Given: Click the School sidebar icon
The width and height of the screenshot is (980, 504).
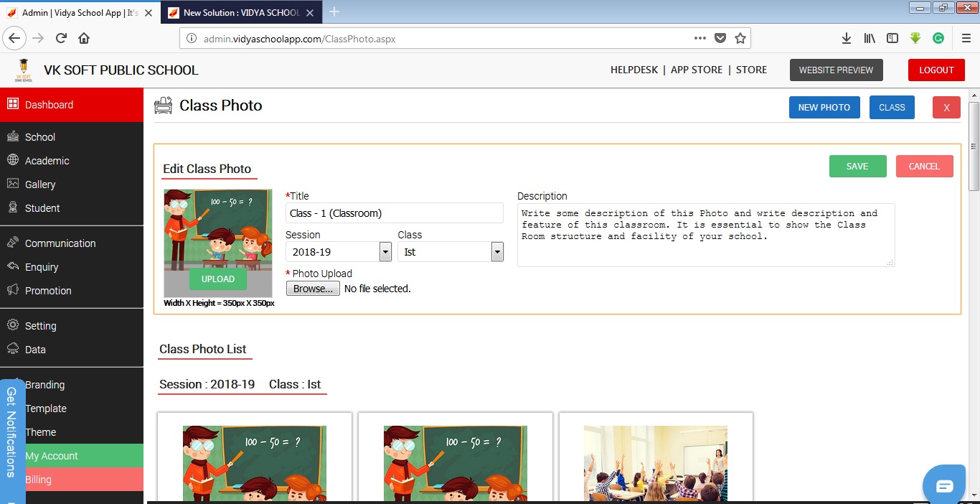Looking at the screenshot, I should click(x=12, y=136).
